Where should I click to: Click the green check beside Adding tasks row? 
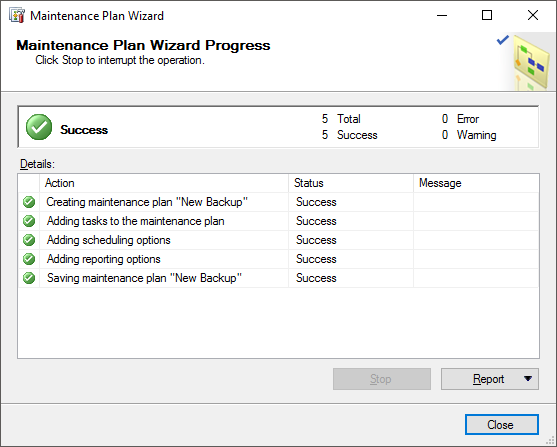(x=29, y=221)
